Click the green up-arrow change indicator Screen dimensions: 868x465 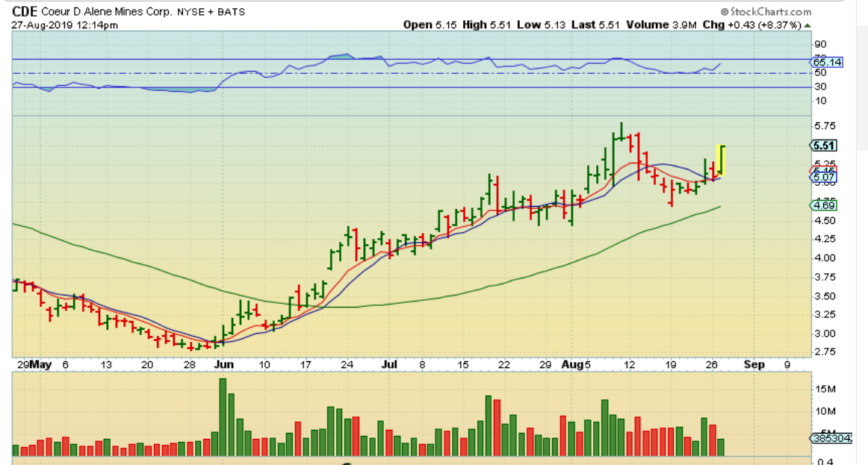(807, 25)
